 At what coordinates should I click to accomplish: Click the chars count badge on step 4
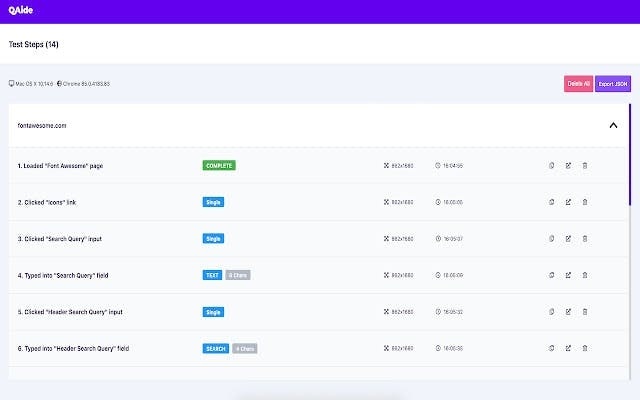[x=238, y=275]
